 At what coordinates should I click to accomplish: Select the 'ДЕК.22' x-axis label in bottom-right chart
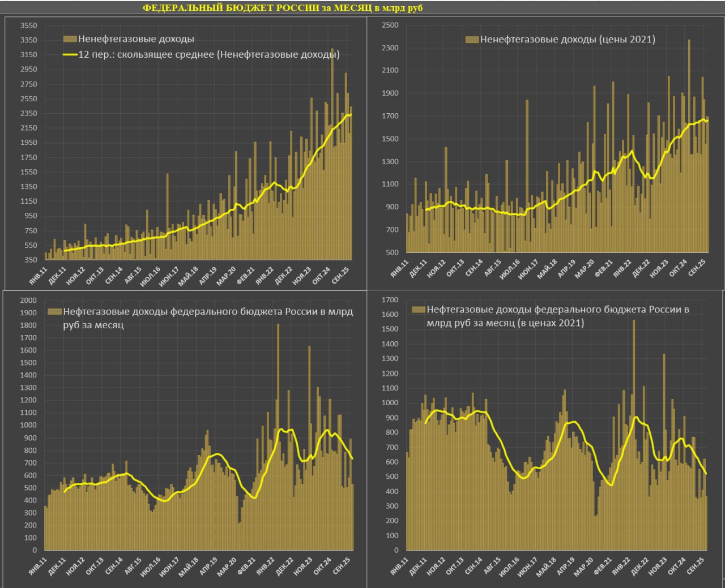pos(639,566)
